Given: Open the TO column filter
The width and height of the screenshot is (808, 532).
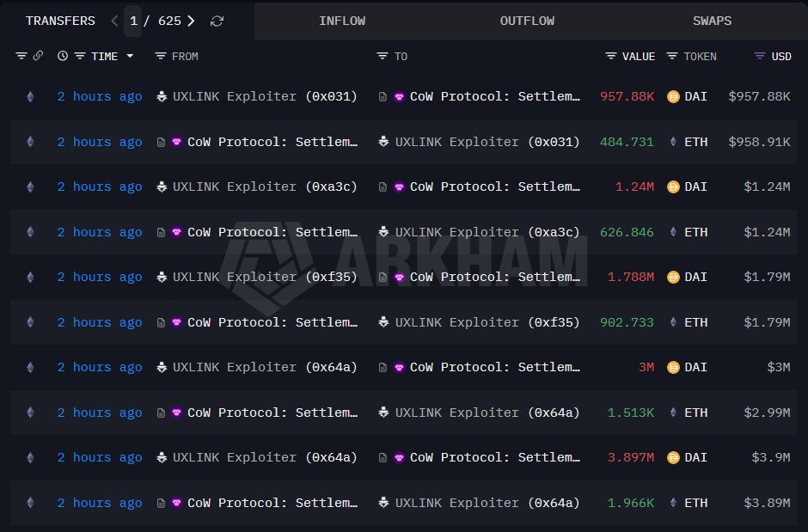Looking at the screenshot, I should pos(383,56).
